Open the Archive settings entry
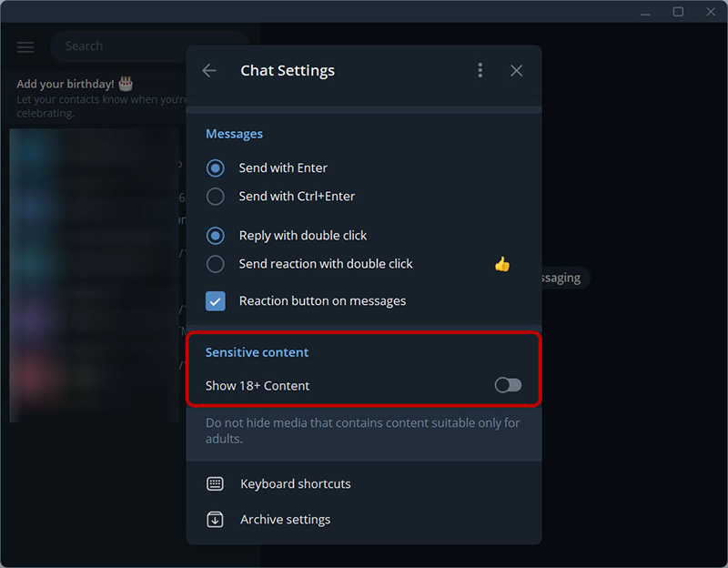The height and width of the screenshot is (568, 728). 286,520
